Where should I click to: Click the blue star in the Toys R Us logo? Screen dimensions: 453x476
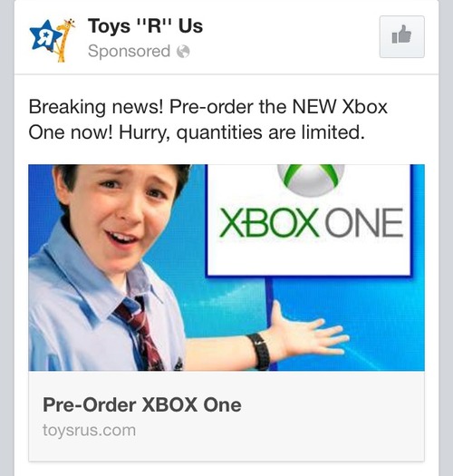(x=45, y=36)
